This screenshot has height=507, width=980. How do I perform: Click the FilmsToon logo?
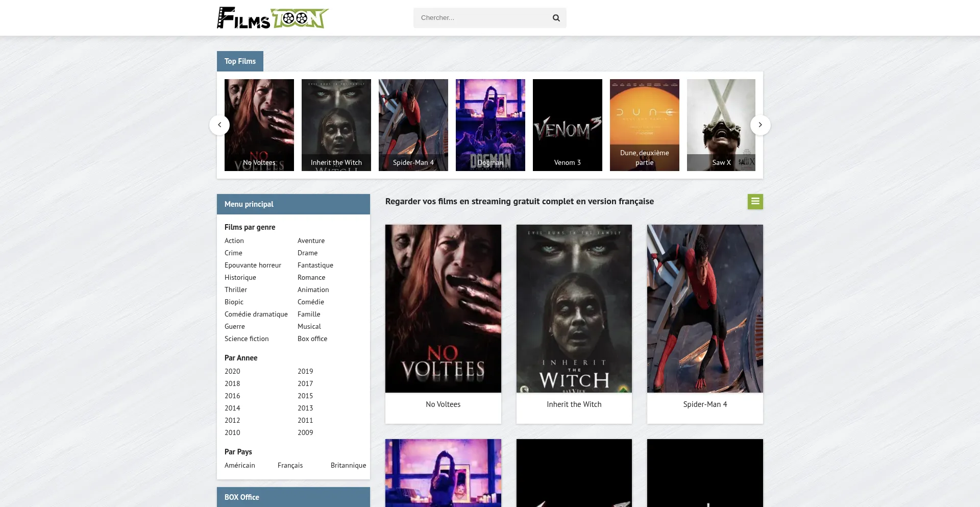pyautogui.click(x=273, y=18)
